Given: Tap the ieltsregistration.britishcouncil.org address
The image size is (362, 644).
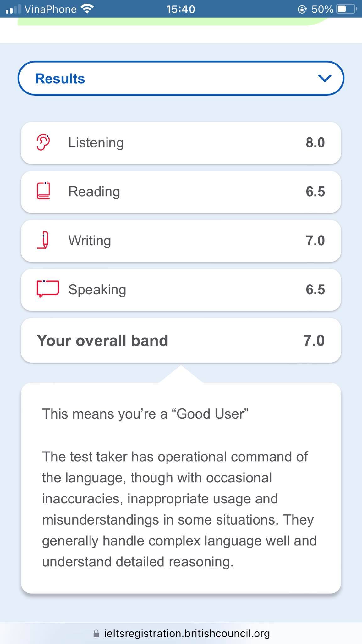Looking at the screenshot, I should pos(187,633).
